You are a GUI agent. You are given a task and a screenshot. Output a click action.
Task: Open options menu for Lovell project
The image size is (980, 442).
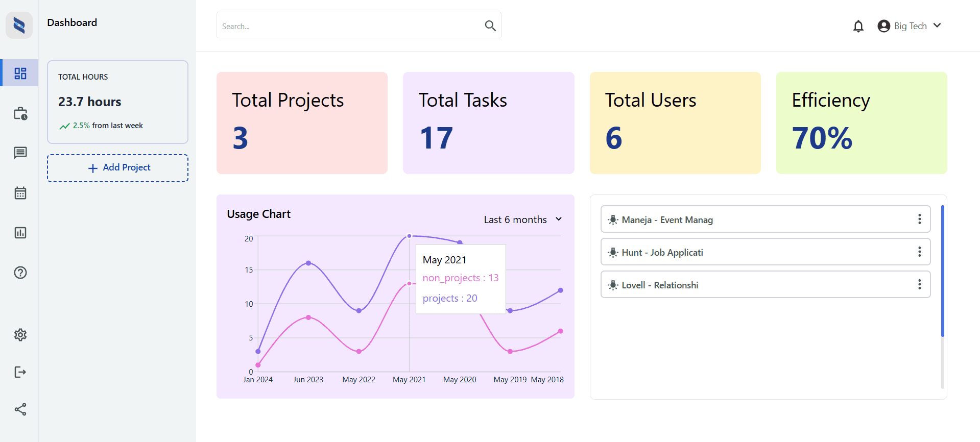click(919, 285)
